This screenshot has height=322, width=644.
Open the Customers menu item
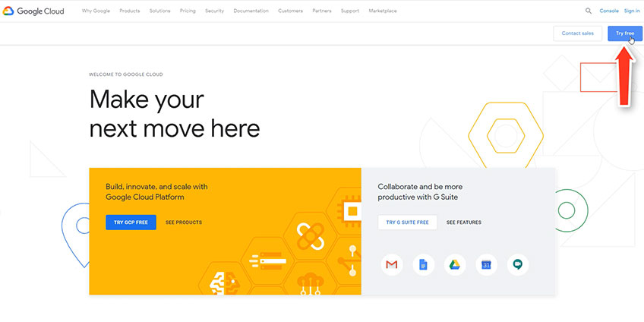pyautogui.click(x=290, y=11)
